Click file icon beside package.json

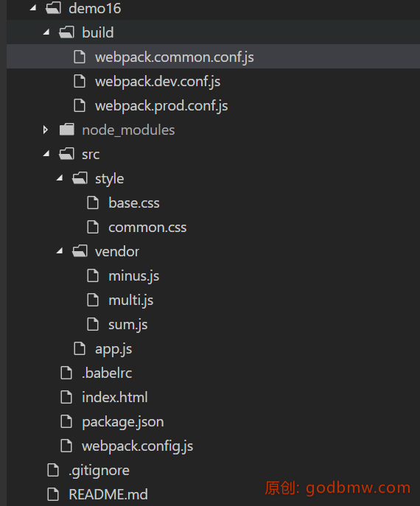click(x=66, y=421)
